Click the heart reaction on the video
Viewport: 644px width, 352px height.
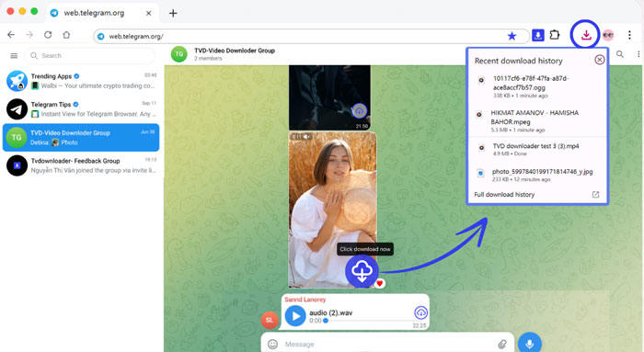pos(380,283)
